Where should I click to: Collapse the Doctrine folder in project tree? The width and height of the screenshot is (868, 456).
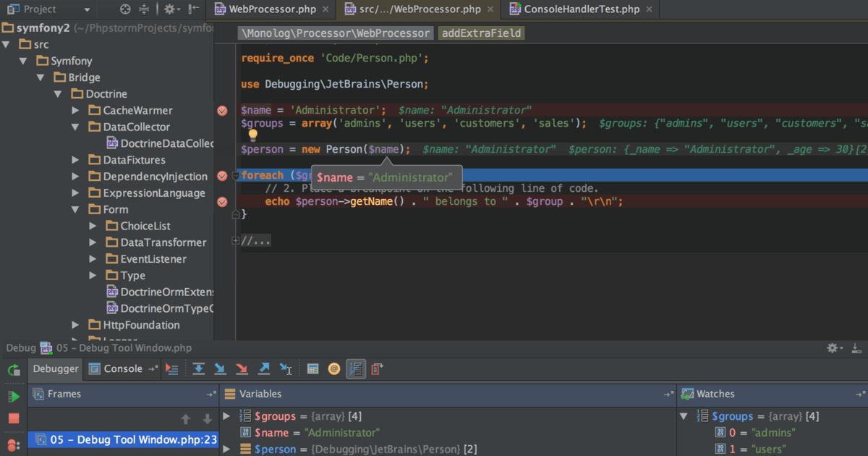pyautogui.click(x=58, y=93)
